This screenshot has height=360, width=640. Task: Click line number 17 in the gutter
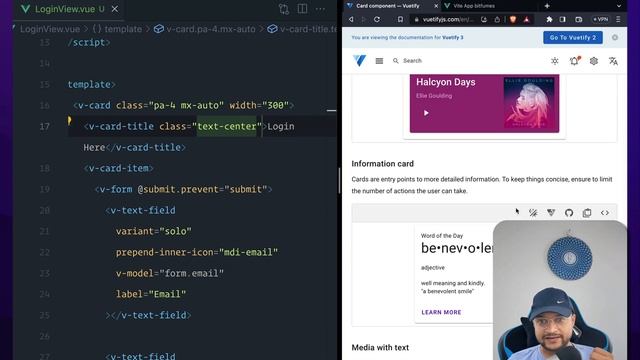tap(44, 127)
